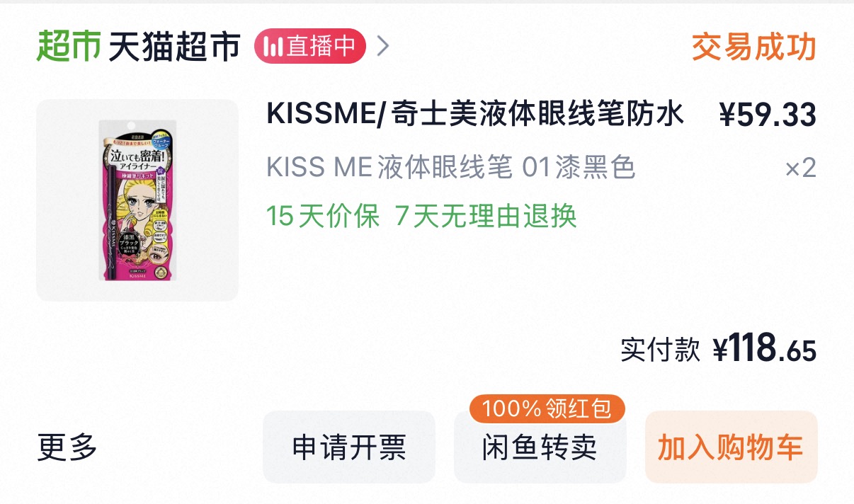
Task: Open the KISSME eyeliner product thumbnail
Action: pos(137,200)
